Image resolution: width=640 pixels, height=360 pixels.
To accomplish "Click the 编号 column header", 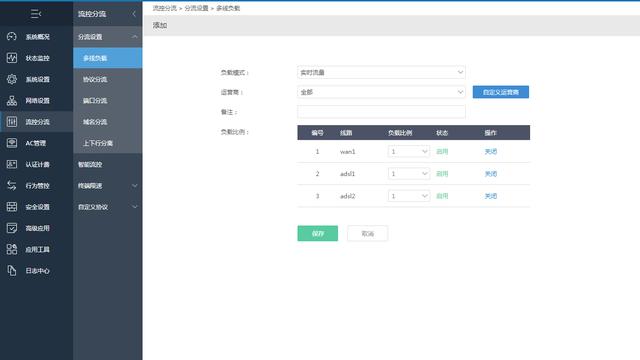I will pyautogui.click(x=318, y=133).
